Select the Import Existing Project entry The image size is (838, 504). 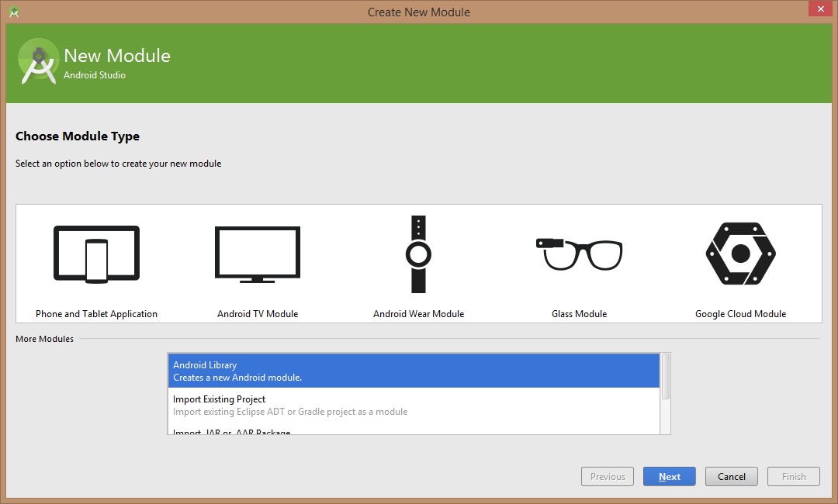point(414,405)
